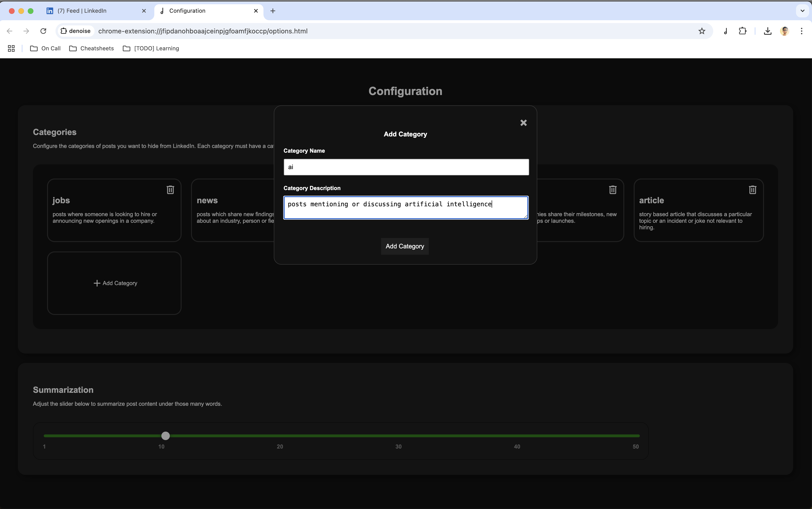Open the Chrome extensions puzzle icon
812x509 pixels.
(x=742, y=31)
